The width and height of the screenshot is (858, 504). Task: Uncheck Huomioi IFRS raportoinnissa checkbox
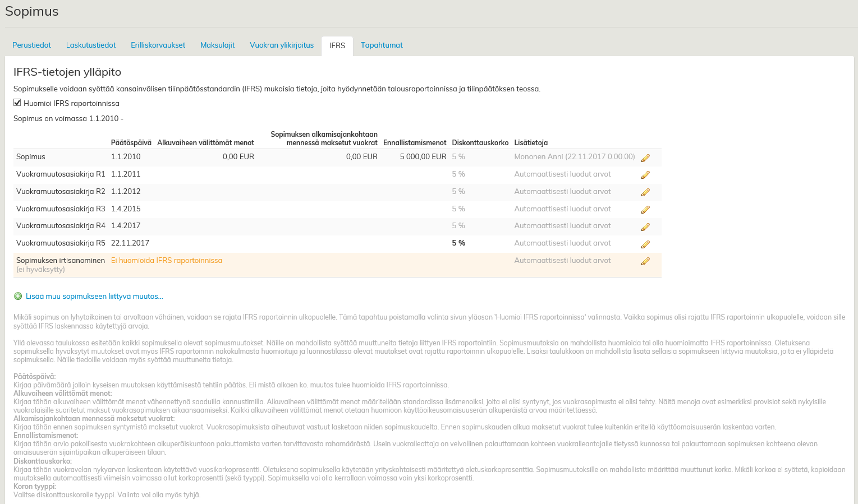click(x=17, y=103)
